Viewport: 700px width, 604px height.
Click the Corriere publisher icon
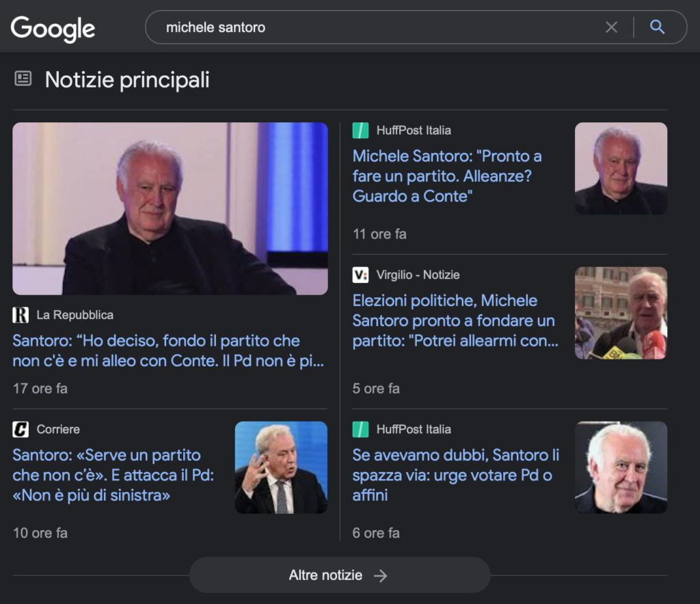(21, 429)
